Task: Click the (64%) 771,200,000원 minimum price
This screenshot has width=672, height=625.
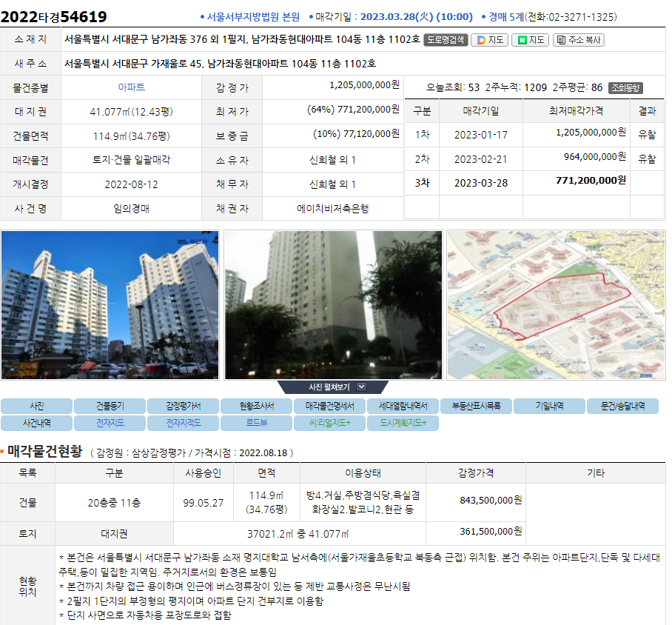Action: [x=353, y=110]
